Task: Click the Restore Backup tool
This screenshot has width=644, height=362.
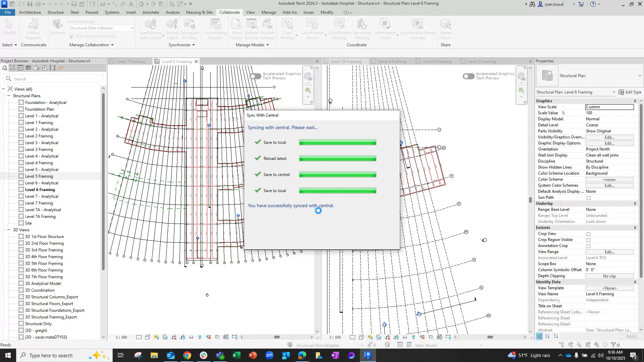Action: (252, 29)
